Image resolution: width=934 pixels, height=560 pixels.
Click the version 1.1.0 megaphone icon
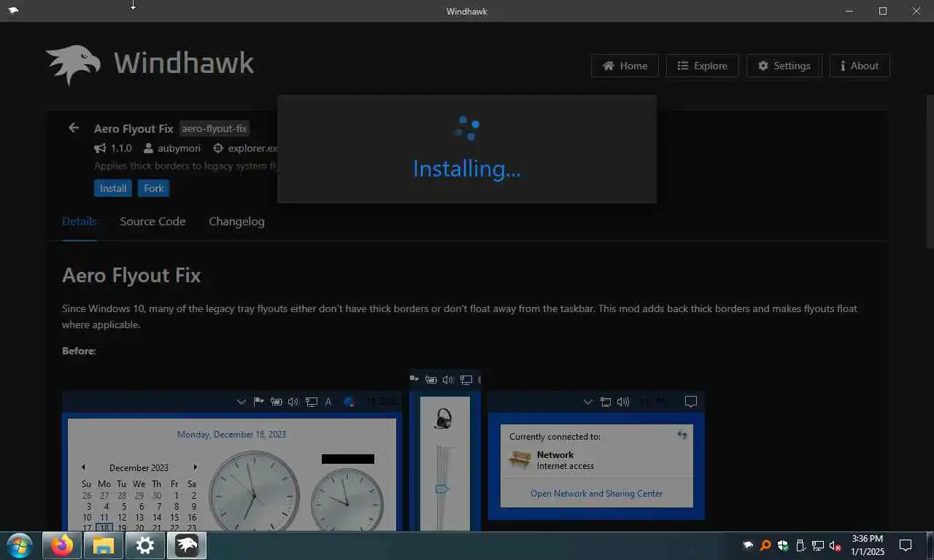(x=100, y=148)
